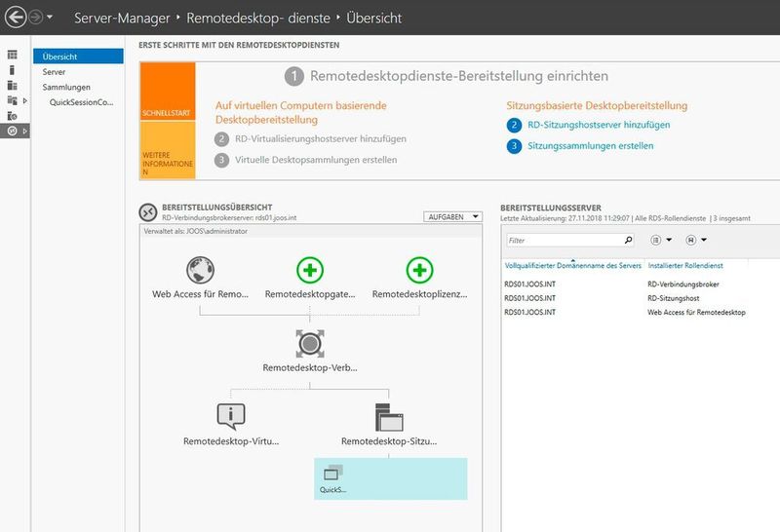This screenshot has height=532, width=780.
Task: Click the filter search magnifier icon
Action: pos(628,240)
